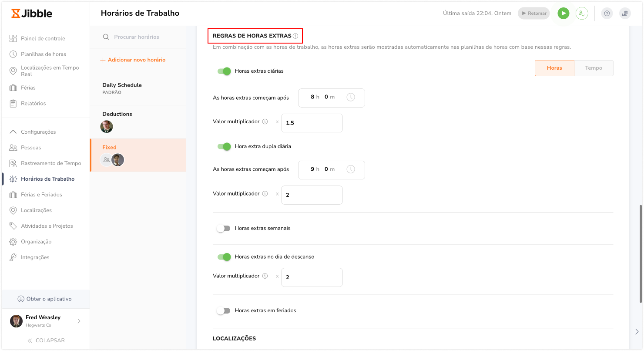Click avatar under Deductions schedule
644x351 pixels.
[x=107, y=127]
